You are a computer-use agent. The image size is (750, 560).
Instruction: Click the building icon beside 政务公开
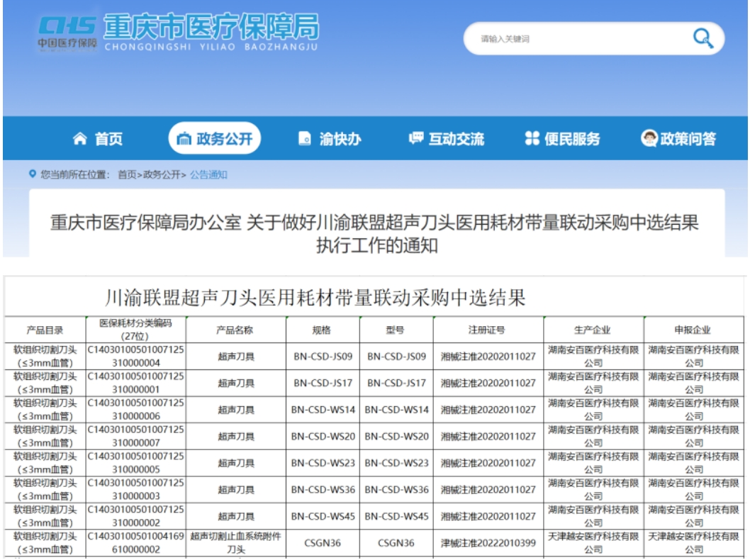183,139
